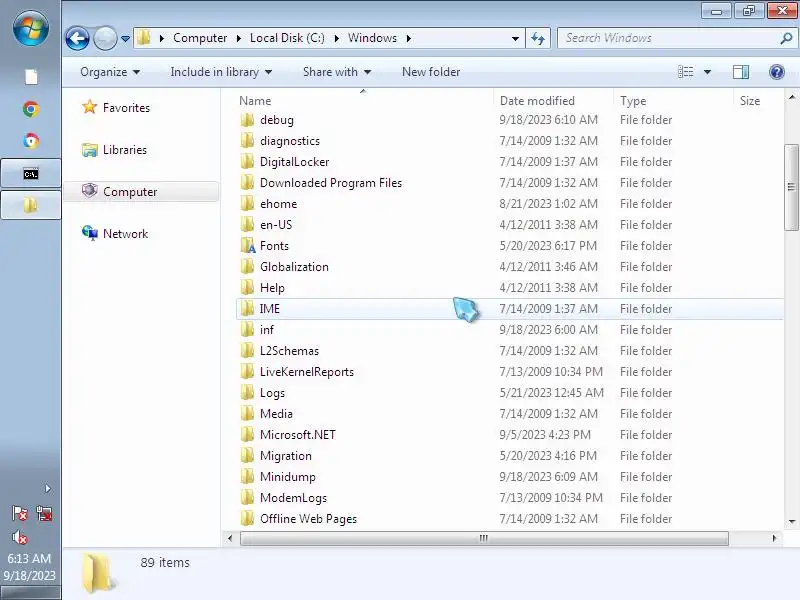Click the vertical scrollbar down arrow

tap(792, 521)
